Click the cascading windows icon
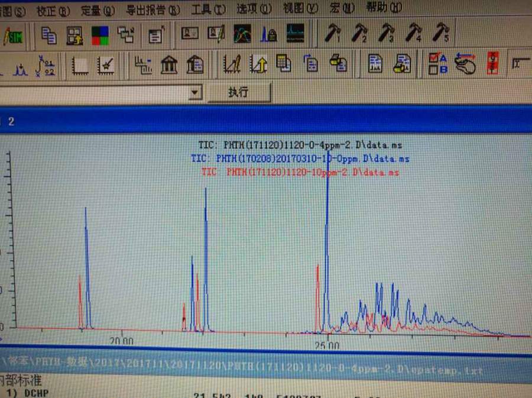The image size is (532, 398). tap(126, 35)
